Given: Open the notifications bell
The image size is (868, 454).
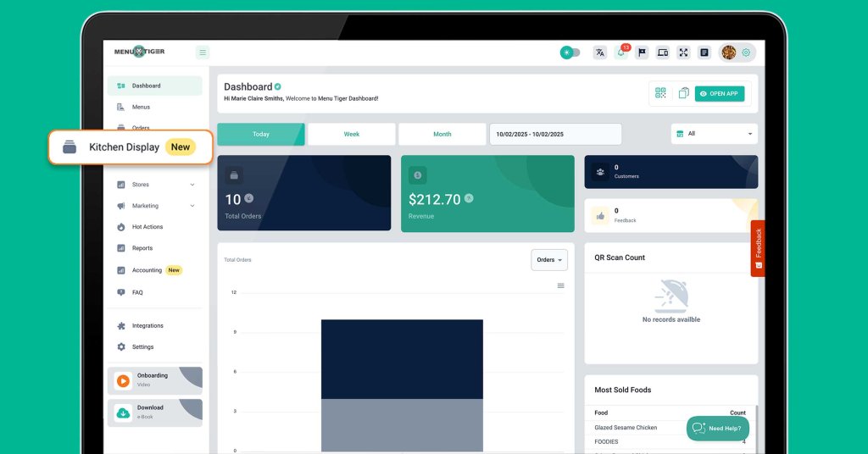Looking at the screenshot, I should tap(621, 53).
